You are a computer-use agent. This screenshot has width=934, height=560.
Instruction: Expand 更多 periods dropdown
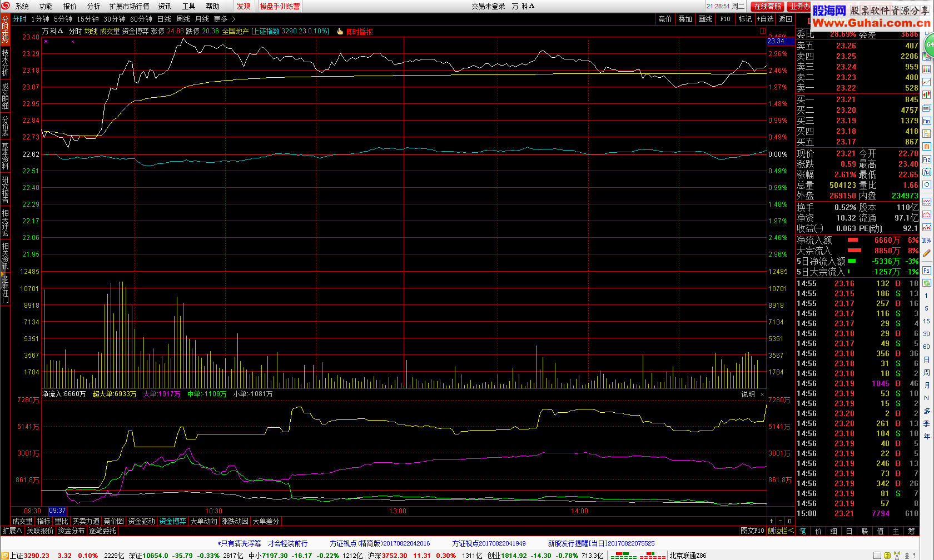click(x=225, y=19)
